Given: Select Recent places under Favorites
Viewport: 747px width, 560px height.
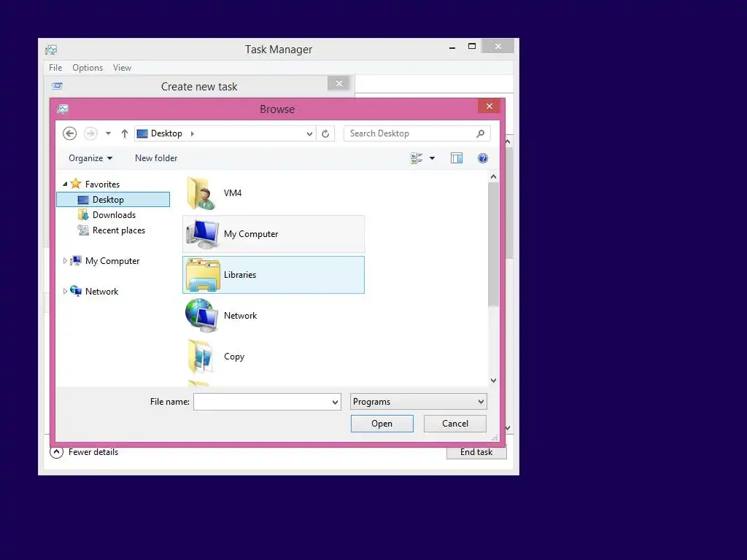Looking at the screenshot, I should pos(119,230).
